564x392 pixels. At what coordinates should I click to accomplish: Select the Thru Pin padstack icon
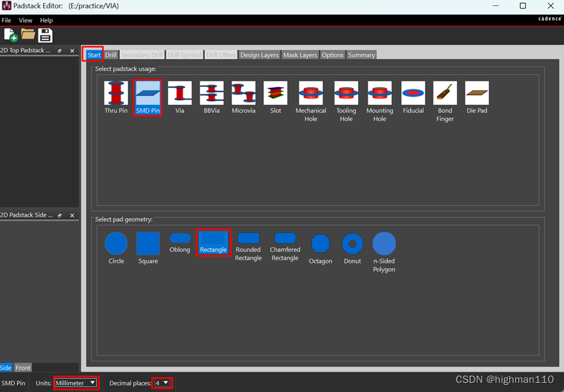point(116,94)
